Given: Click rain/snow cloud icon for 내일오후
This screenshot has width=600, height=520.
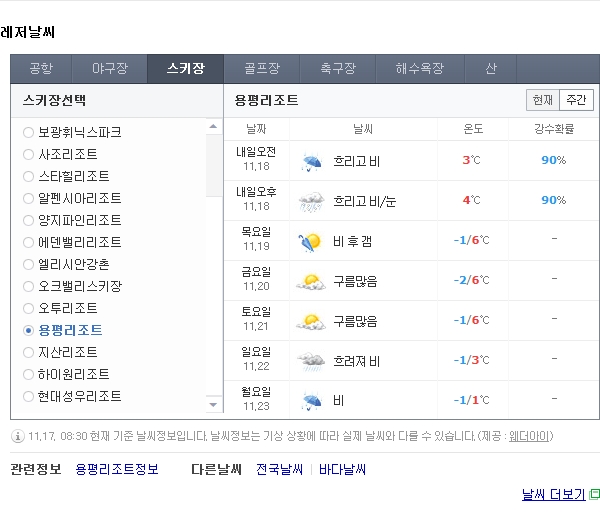Looking at the screenshot, I should point(311,202).
